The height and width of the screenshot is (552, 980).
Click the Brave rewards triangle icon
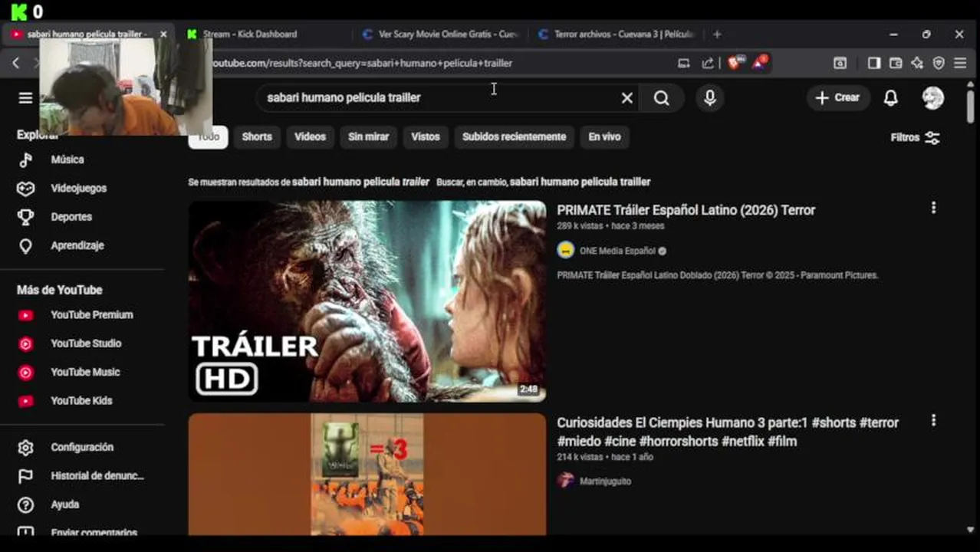pyautogui.click(x=759, y=62)
